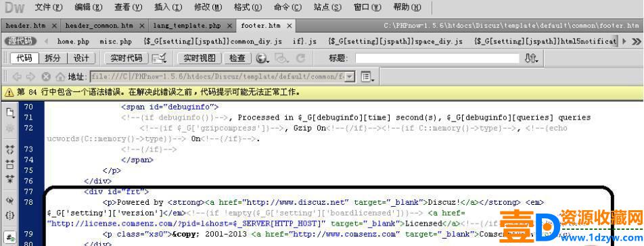
Task: Open the 命令(C) menu
Action: 287,7
